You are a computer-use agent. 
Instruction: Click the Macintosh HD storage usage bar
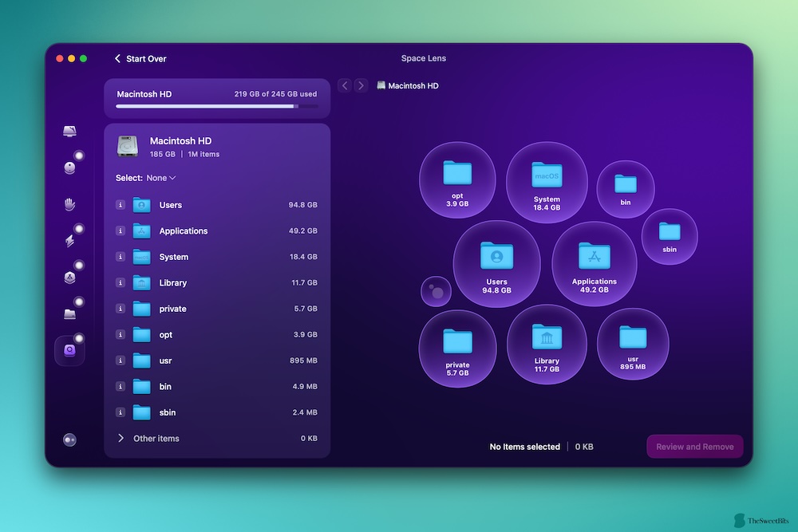coord(217,105)
